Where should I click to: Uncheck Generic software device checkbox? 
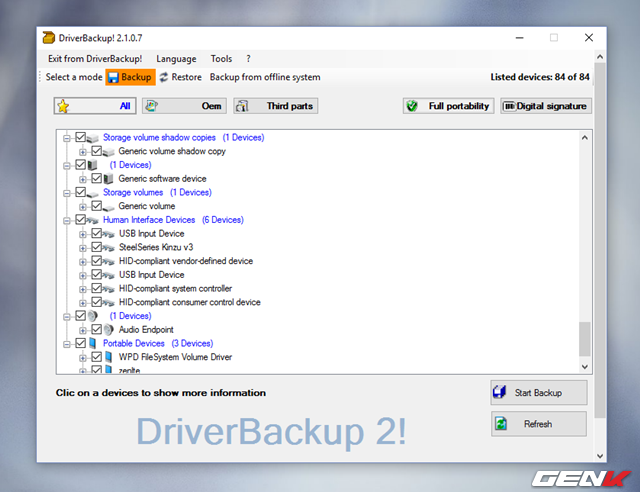tap(96, 178)
